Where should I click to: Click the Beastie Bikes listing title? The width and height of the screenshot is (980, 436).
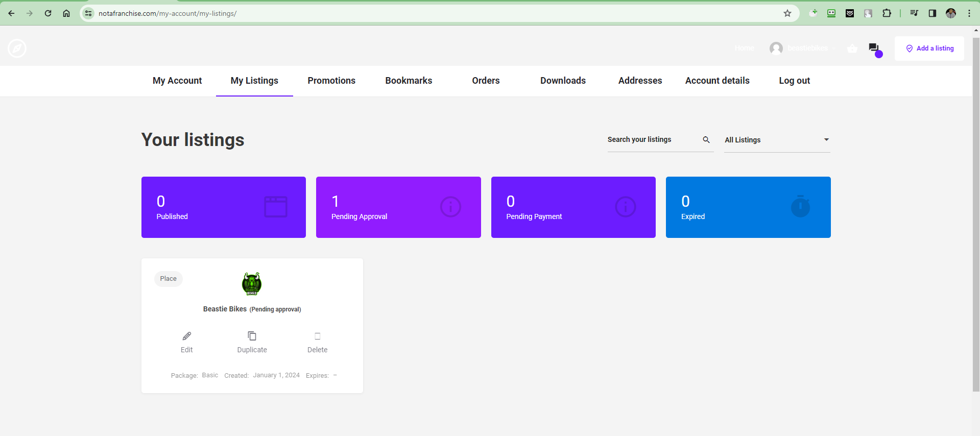[225, 309]
